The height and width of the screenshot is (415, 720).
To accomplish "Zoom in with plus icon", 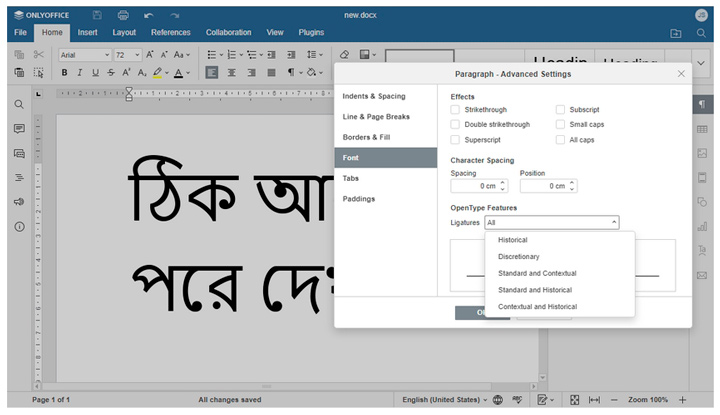I will tap(682, 400).
